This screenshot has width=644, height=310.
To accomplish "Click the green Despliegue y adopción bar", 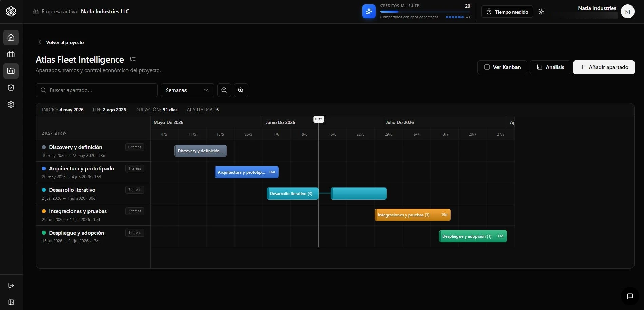I will coord(473,236).
